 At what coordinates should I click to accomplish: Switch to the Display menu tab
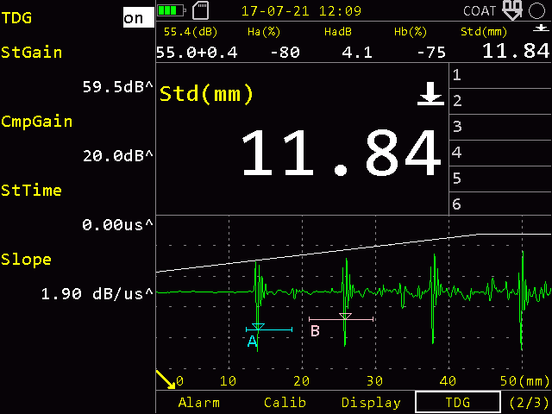(371, 402)
